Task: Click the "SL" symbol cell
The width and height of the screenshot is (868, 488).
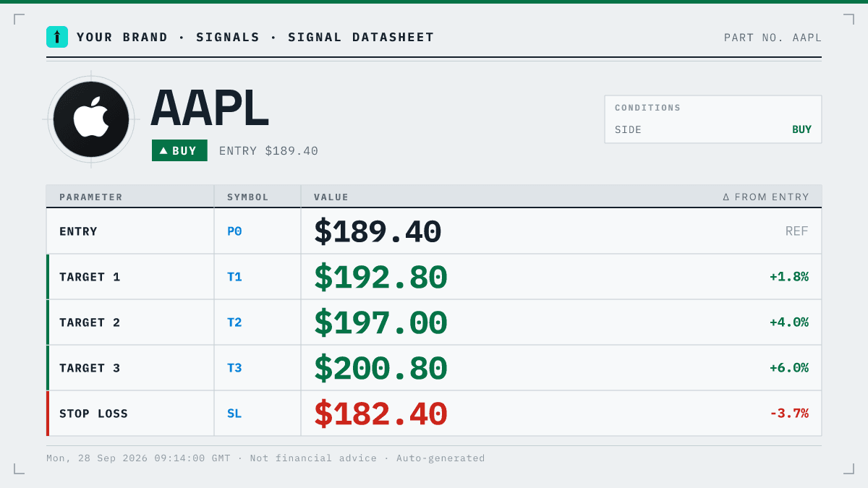Action: click(x=234, y=414)
